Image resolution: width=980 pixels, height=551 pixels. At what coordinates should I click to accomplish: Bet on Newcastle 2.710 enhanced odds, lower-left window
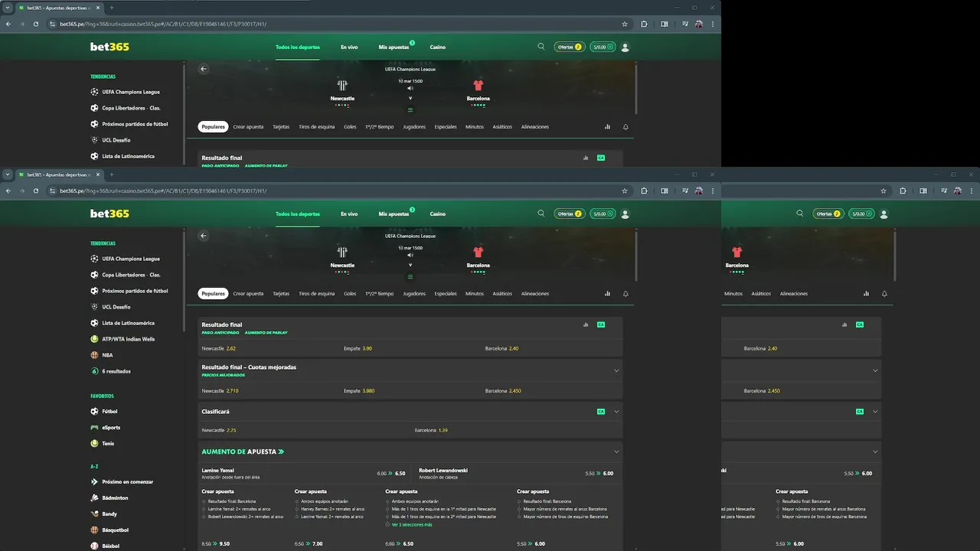(220, 391)
